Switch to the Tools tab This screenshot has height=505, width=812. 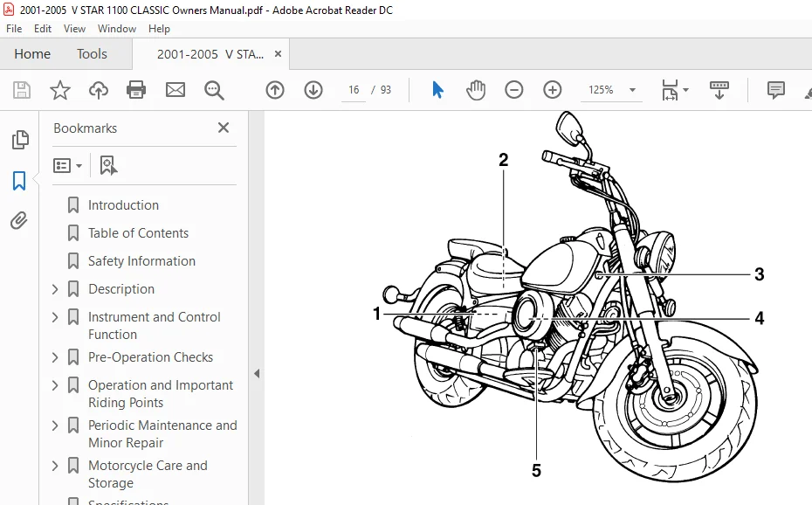click(x=92, y=54)
